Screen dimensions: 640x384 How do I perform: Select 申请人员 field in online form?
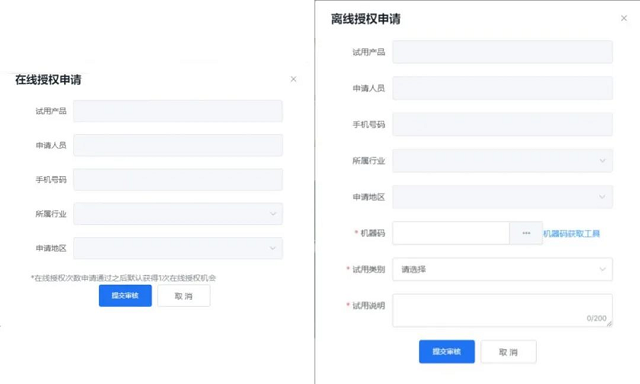(x=178, y=145)
